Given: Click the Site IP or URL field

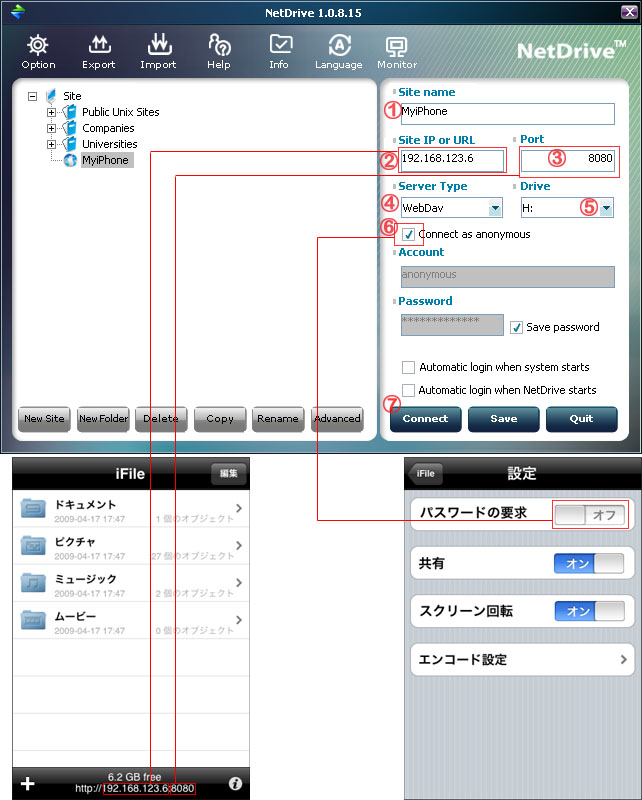Looking at the screenshot, I should (x=452, y=161).
